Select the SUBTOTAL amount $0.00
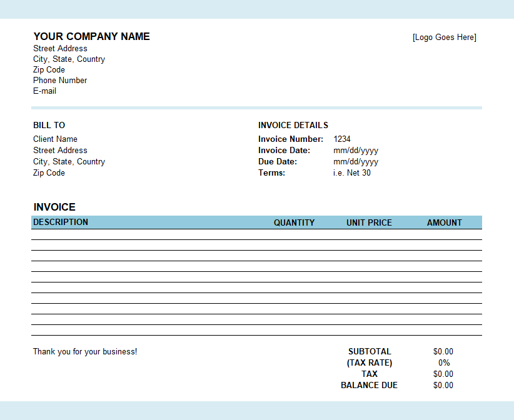The image size is (514, 420). click(x=443, y=351)
